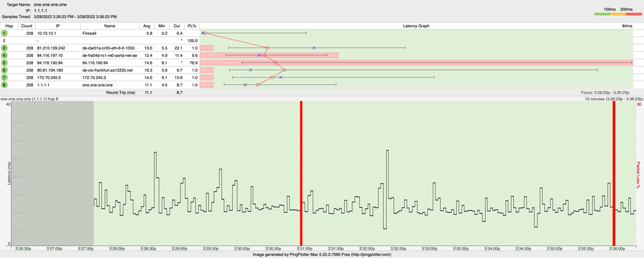Click the Name column header
The image size is (644, 258).
[109, 26]
